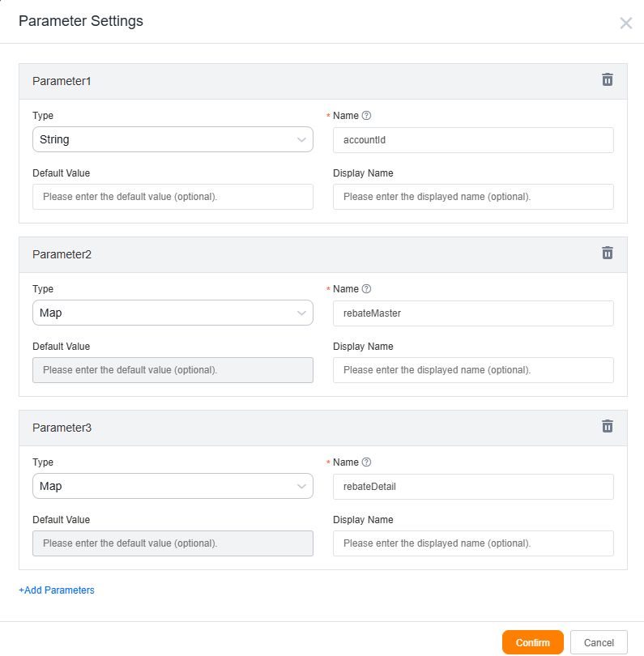This screenshot has height=656, width=644.
Task: Cancel the parameter settings dialog
Action: [x=599, y=642]
